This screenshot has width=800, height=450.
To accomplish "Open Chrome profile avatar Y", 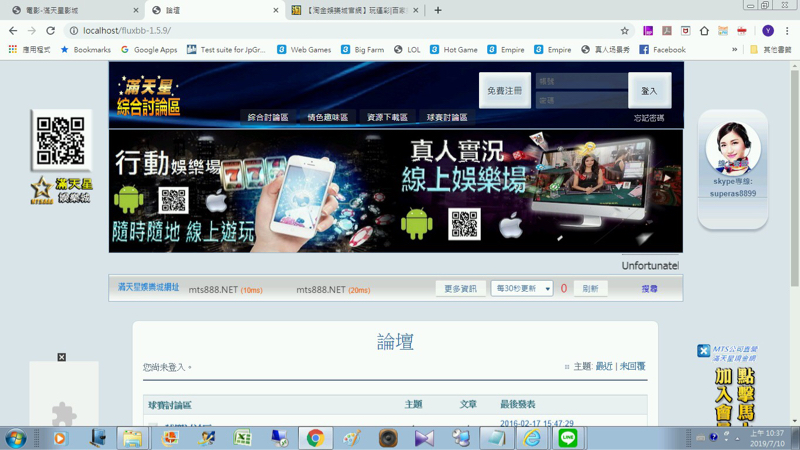I will pos(768,31).
